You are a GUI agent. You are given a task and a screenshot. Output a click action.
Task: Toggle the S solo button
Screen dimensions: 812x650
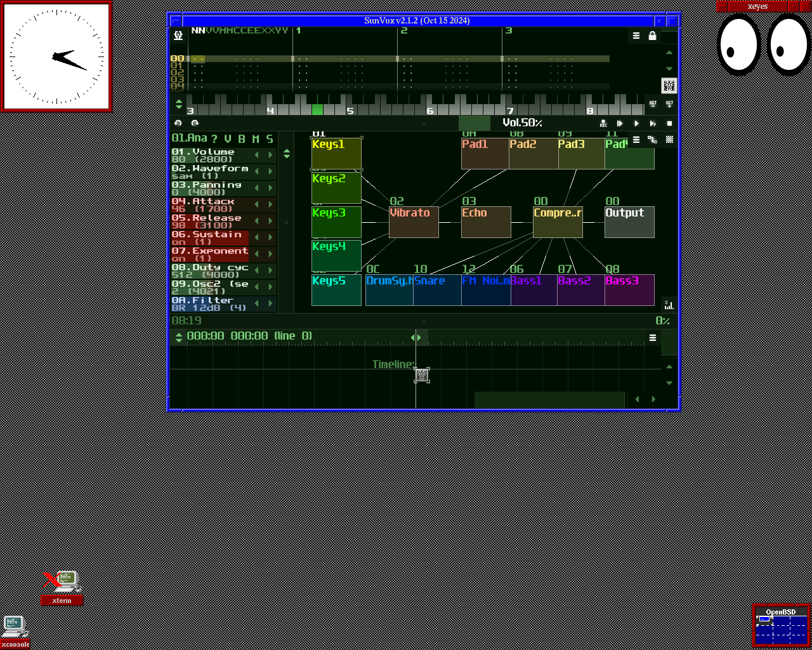tap(270, 138)
